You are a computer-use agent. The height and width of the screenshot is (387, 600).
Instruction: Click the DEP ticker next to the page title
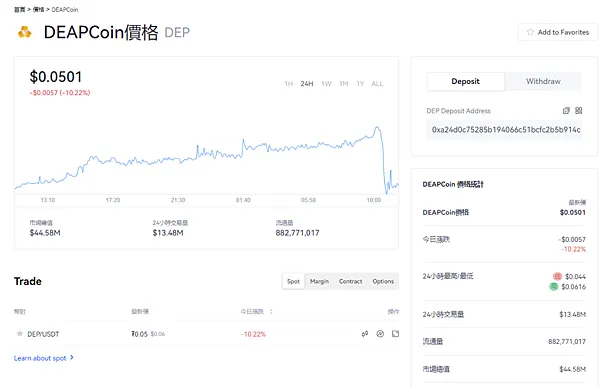click(x=177, y=33)
